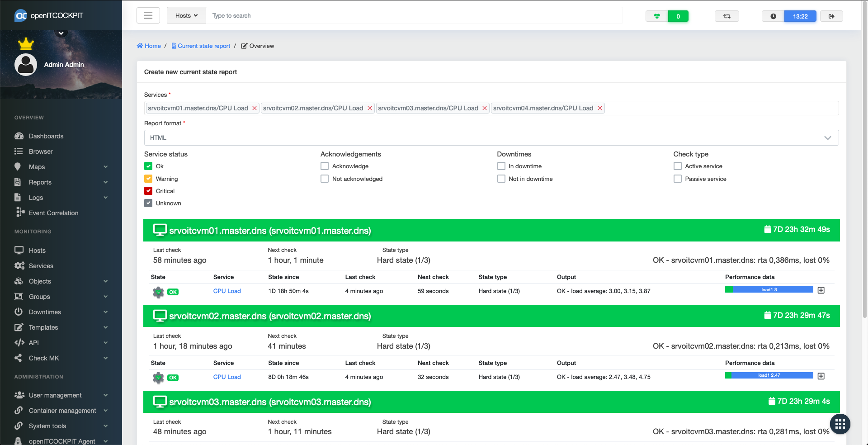Tick the Passive service checkbox

[677, 179]
